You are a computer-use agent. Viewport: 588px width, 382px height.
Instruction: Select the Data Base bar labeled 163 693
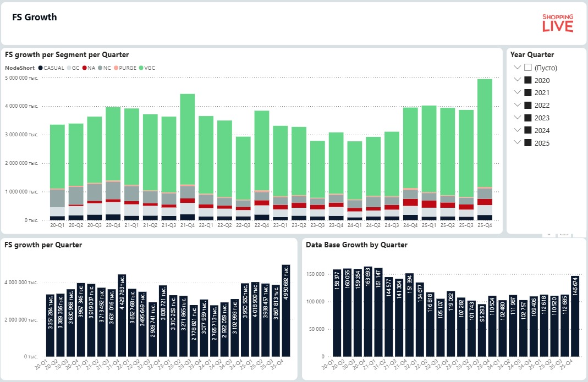[x=368, y=312]
